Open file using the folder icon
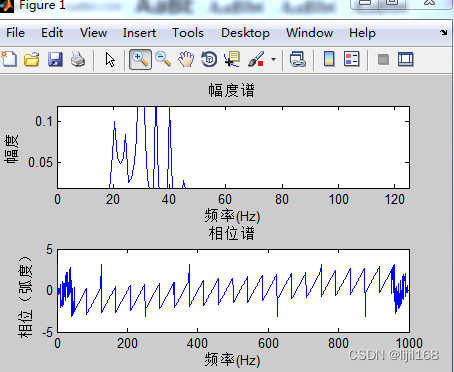Viewport: 454px width, 372px height. (32, 60)
